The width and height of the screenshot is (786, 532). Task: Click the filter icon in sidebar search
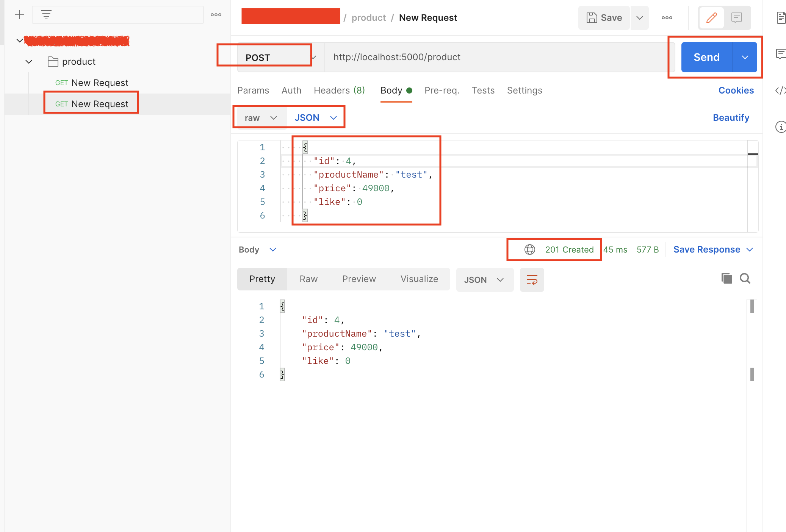46,15
